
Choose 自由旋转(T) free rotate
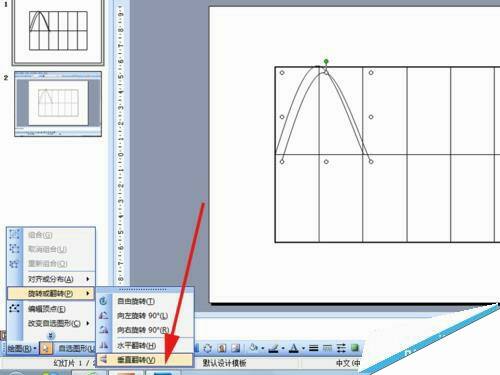[145, 301]
